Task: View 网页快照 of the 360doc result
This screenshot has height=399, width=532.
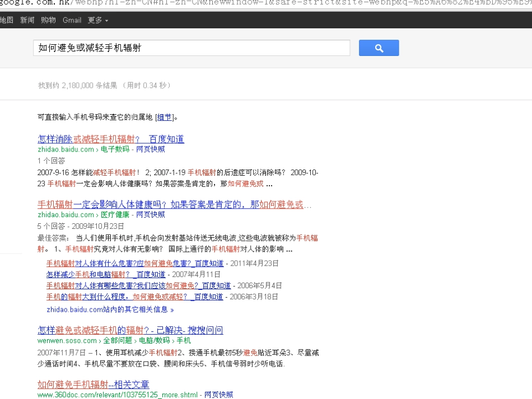Action: point(218,395)
